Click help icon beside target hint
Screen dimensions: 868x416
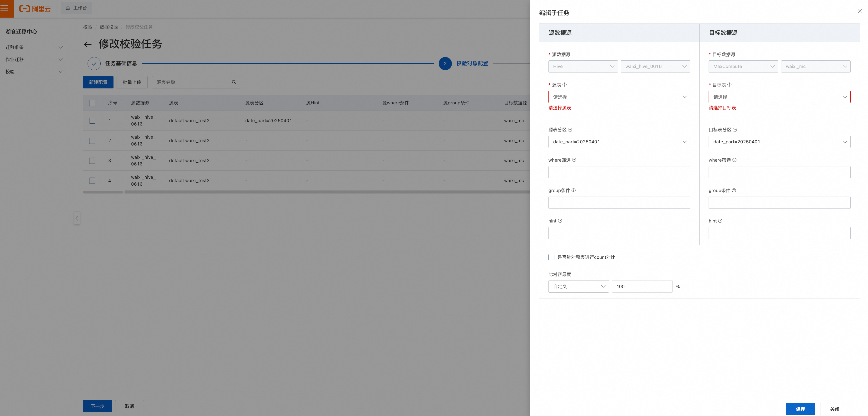(x=720, y=221)
